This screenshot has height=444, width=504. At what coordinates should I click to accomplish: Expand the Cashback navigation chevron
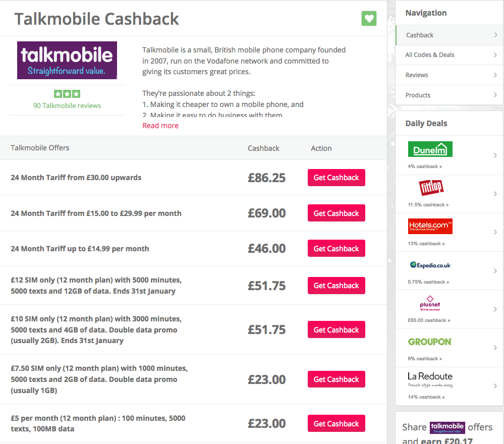click(x=495, y=35)
